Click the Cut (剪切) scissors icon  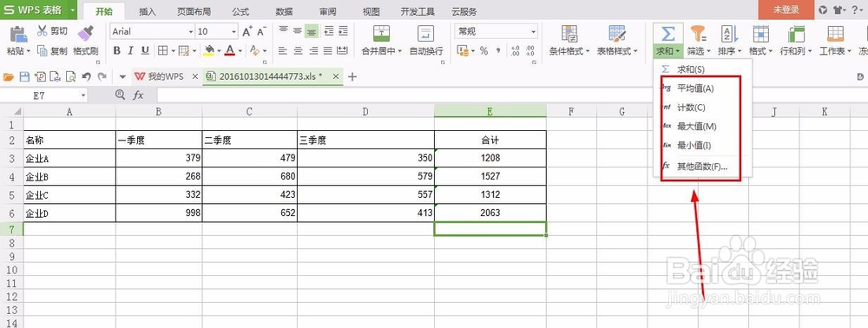pos(42,31)
